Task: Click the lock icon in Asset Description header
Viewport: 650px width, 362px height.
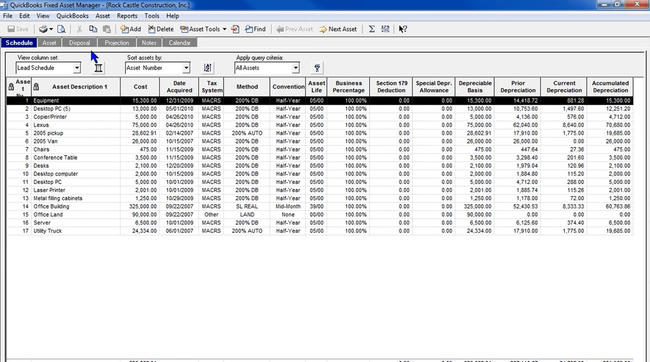Action: (36, 87)
